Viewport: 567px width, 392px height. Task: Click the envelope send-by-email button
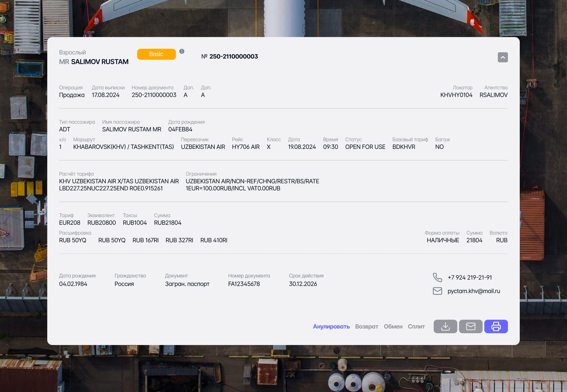[x=471, y=326]
